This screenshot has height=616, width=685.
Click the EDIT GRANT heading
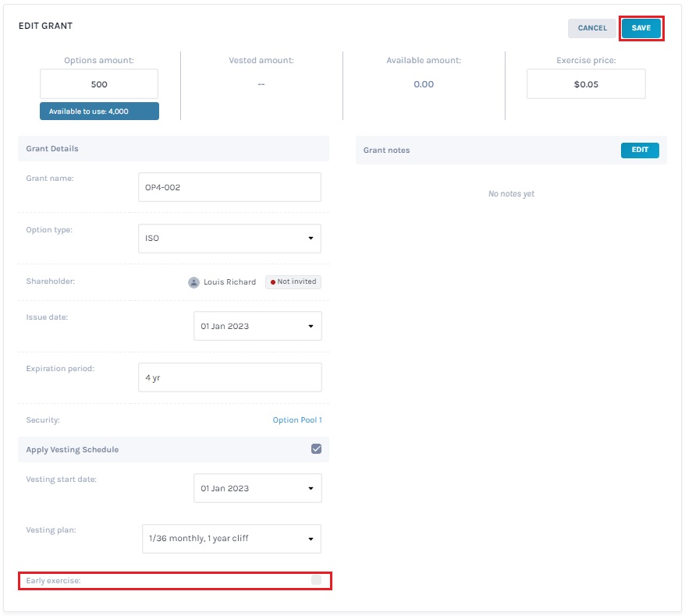pos(45,26)
